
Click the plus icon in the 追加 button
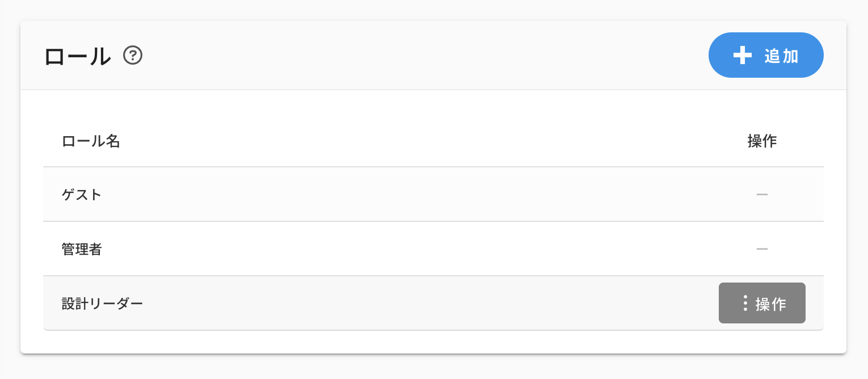click(x=742, y=56)
